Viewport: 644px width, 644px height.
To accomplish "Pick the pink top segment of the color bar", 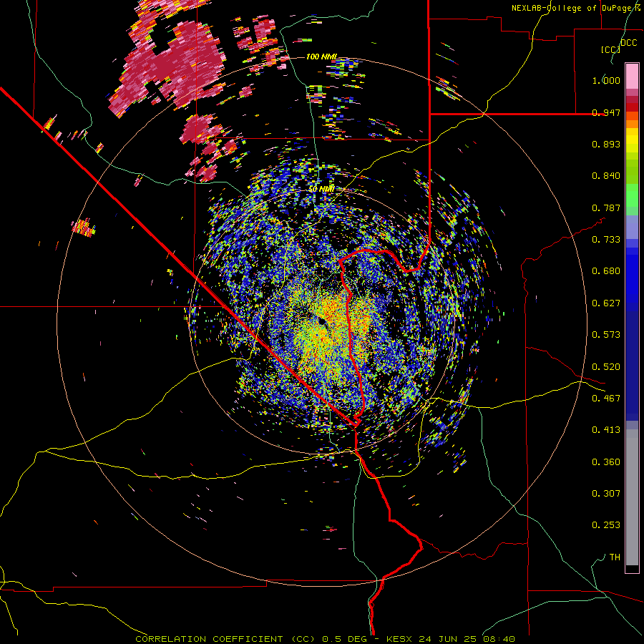I will (x=632, y=77).
